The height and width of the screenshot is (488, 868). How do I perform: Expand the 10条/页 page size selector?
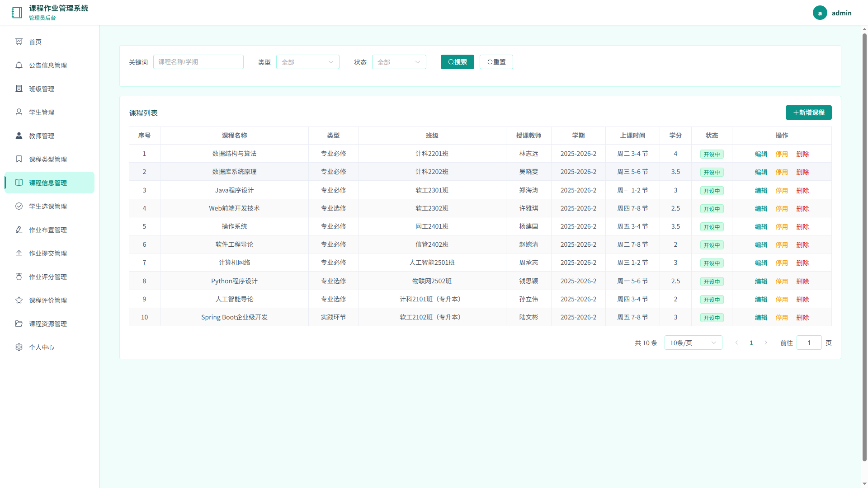(x=693, y=343)
